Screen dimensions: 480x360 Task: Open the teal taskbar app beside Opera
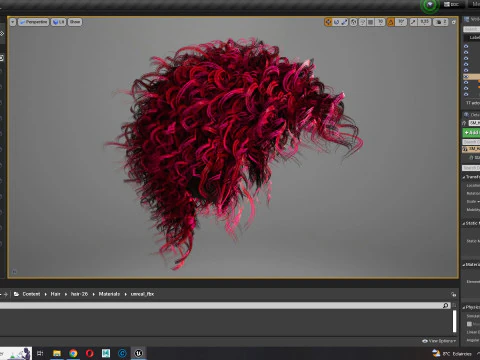pyautogui.click(x=106, y=353)
